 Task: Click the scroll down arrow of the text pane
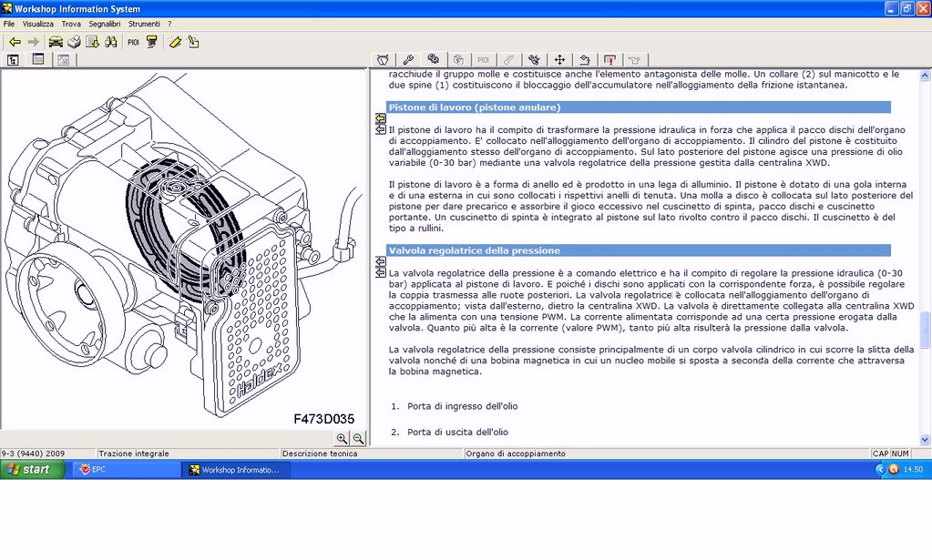tap(925, 440)
